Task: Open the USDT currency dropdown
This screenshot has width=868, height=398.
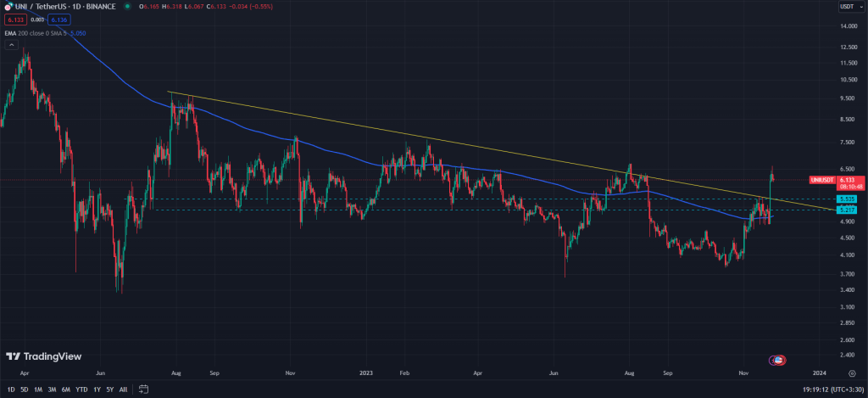Action: 845,7
